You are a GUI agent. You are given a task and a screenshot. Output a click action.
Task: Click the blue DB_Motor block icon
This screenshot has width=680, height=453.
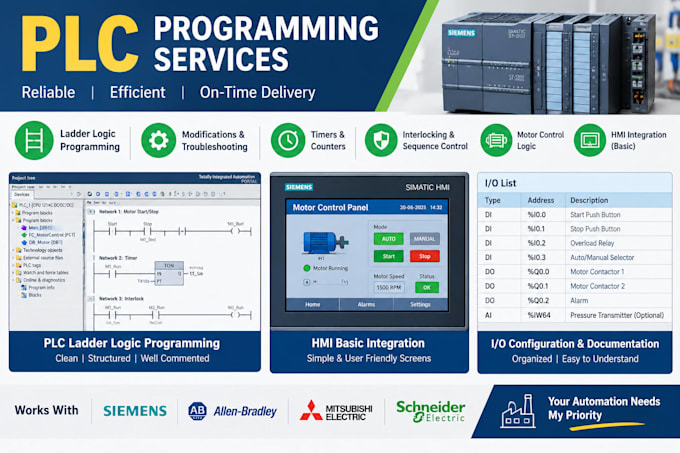tap(24, 242)
